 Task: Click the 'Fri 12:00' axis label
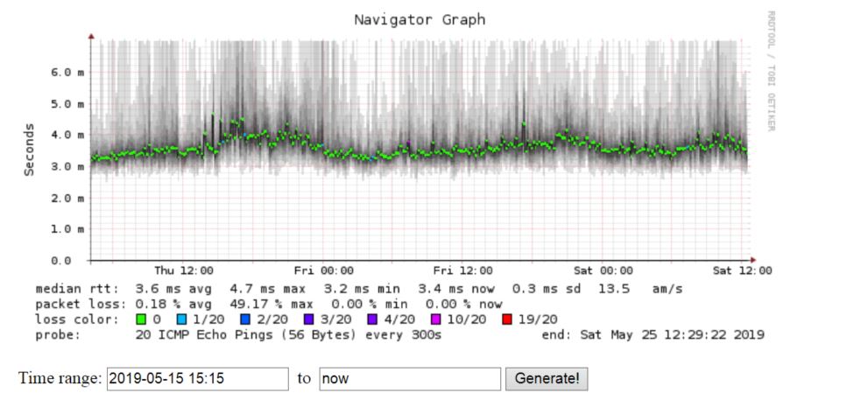point(463,270)
